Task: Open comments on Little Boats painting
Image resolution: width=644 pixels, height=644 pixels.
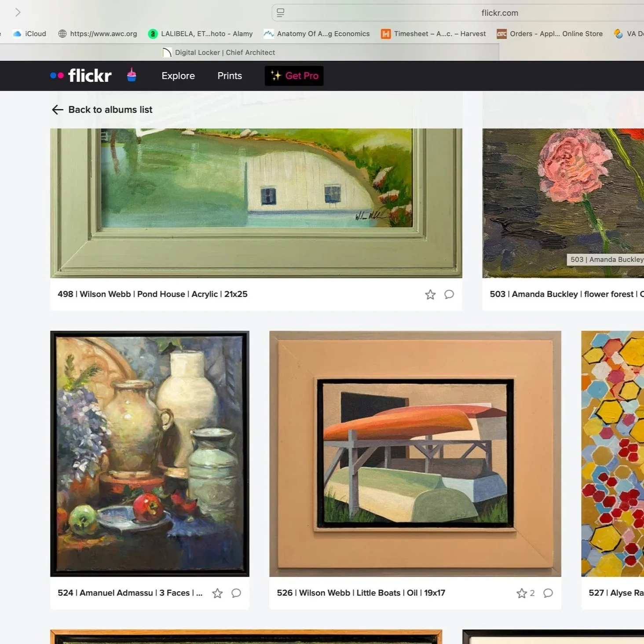Action: 549,593
